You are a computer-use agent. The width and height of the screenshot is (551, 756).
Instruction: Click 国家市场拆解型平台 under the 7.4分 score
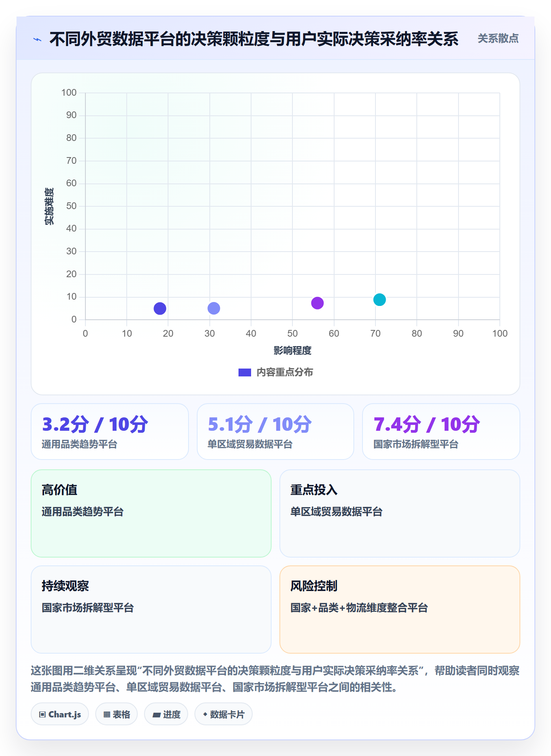(x=416, y=445)
